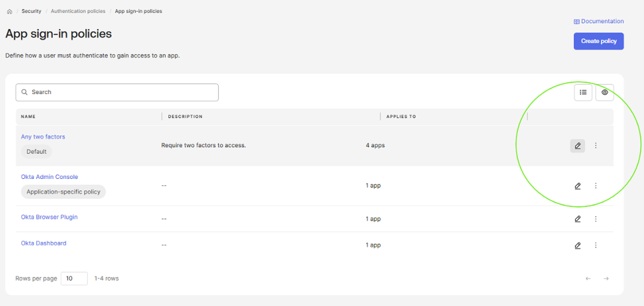Screen dimensions: 644x306
Task: Click the '4 apps' cell
Action: [x=375, y=145]
